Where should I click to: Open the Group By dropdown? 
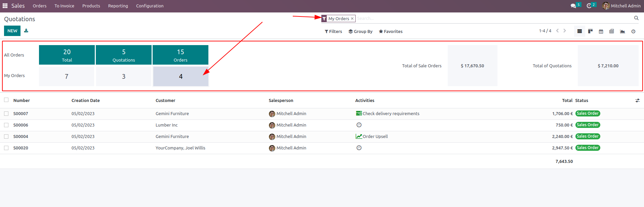coord(360,31)
